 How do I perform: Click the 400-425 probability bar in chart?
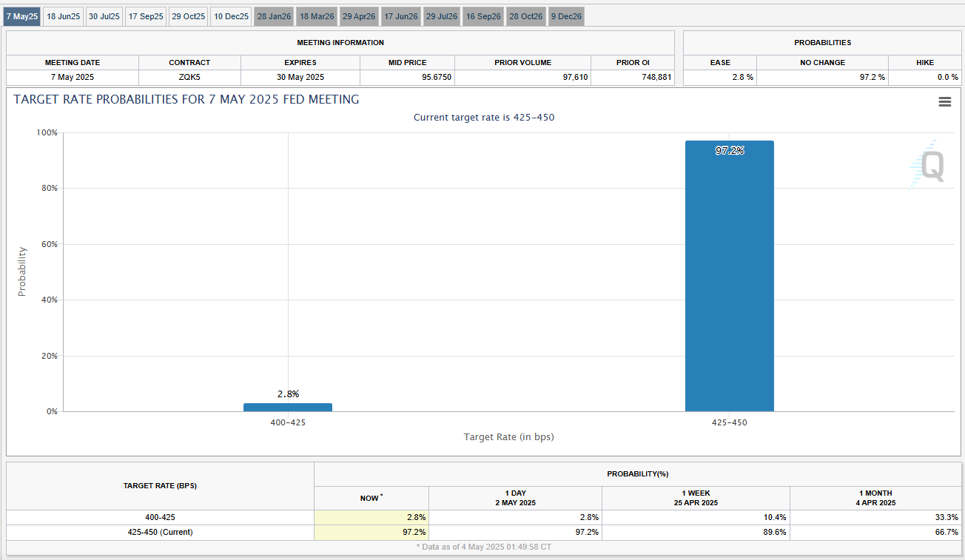point(287,407)
